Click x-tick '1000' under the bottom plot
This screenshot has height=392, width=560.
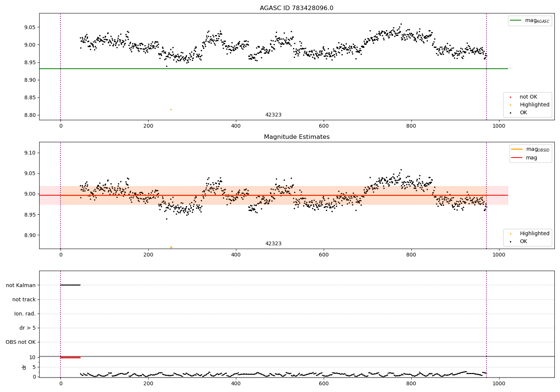point(499,383)
